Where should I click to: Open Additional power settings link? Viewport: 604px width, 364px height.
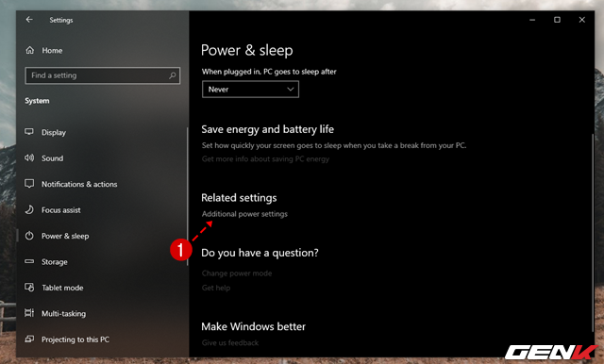click(x=244, y=214)
